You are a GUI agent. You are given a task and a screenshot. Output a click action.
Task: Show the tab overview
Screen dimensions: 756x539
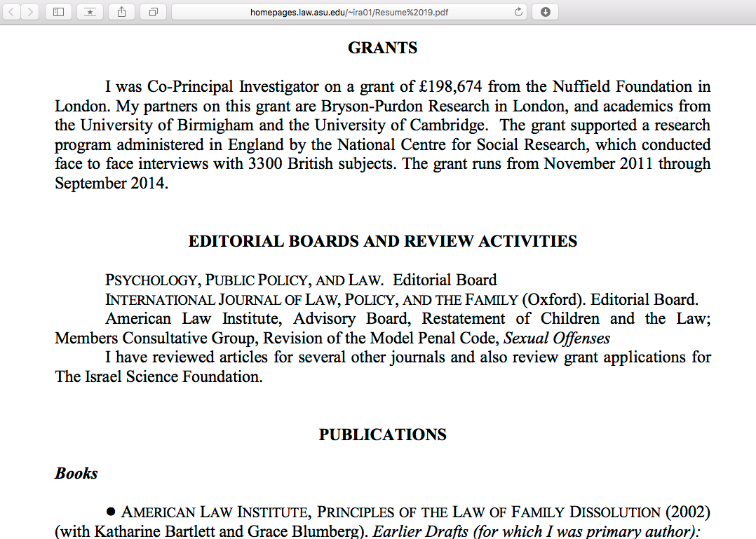pyautogui.click(x=153, y=12)
